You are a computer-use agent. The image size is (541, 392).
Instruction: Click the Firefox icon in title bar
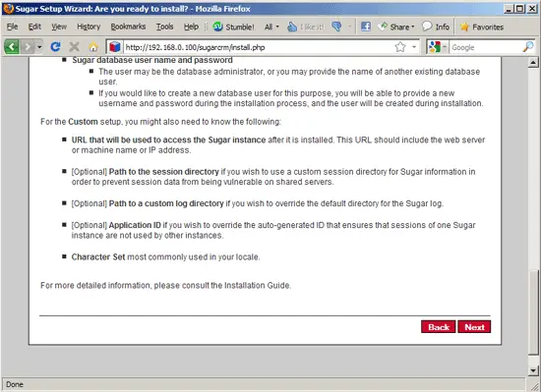coord(8,9)
